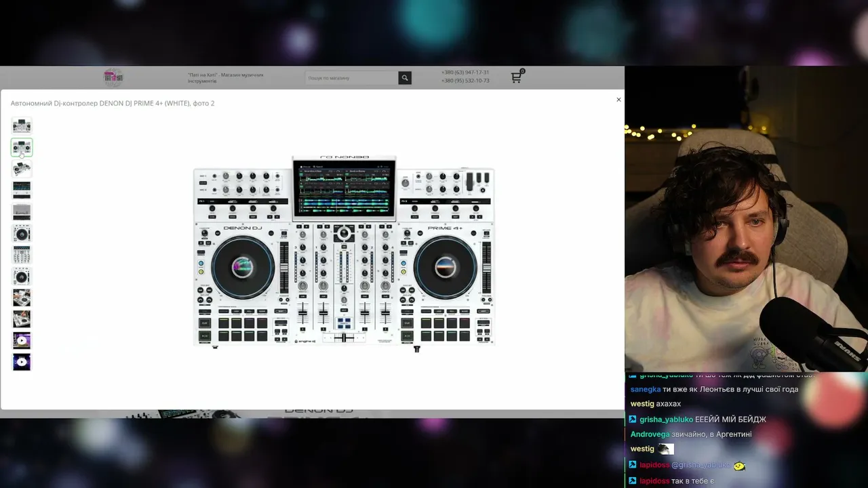This screenshot has width=868, height=488.
Task: Click the username Androvega in chat
Action: (x=650, y=434)
